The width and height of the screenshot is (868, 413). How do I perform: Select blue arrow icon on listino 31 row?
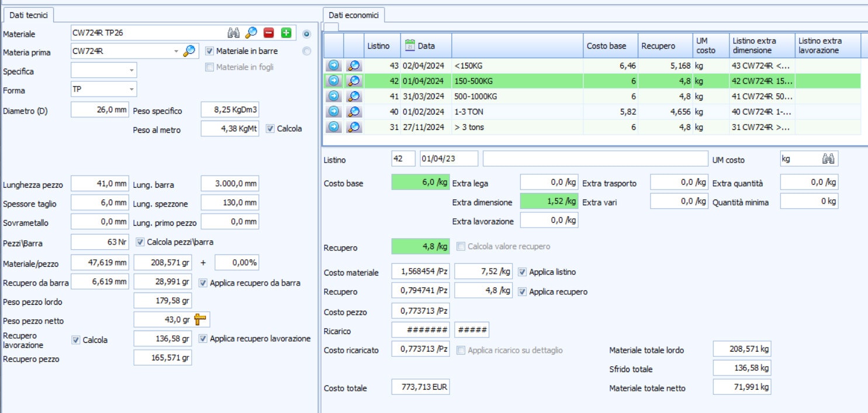pos(333,126)
